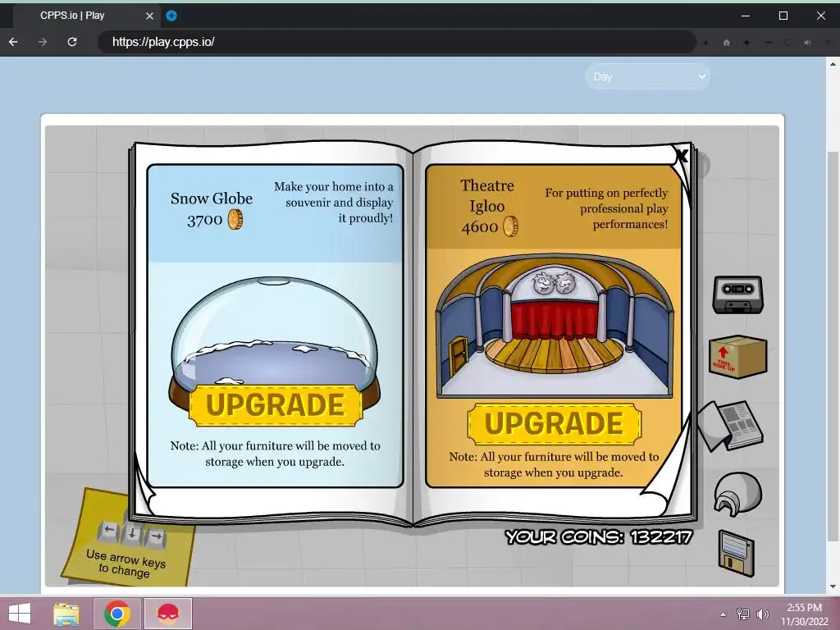Click the Your Coins: 132217 counter

(599, 536)
